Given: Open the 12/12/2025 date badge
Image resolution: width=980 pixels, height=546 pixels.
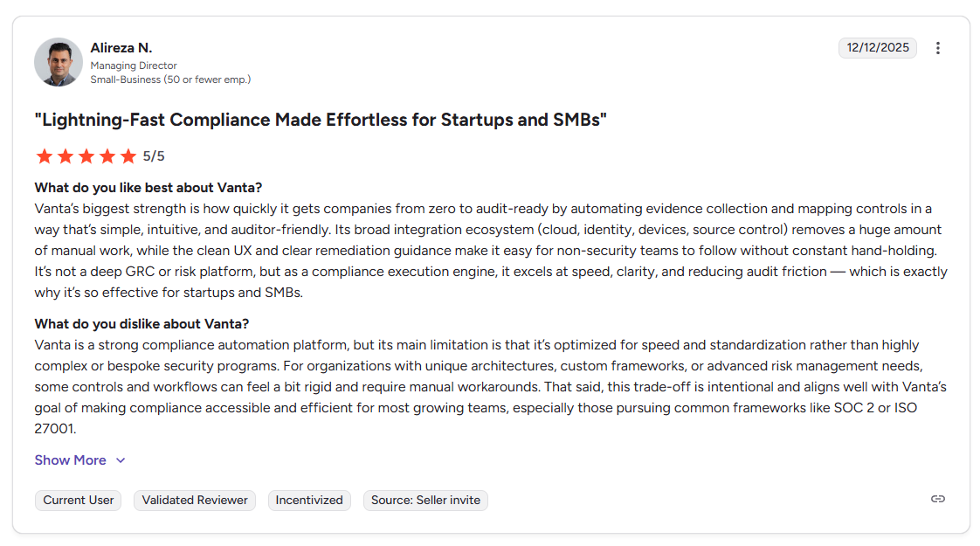Looking at the screenshot, I should (x=878, y=48).
